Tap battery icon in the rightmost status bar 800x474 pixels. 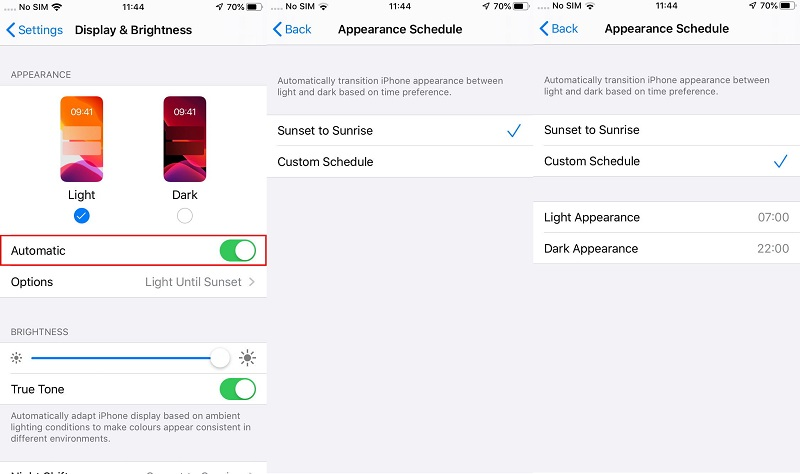click(787, 6)
